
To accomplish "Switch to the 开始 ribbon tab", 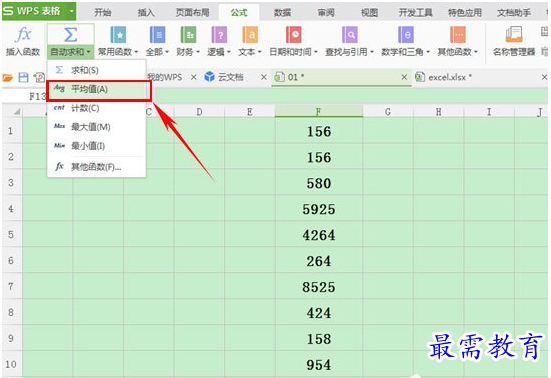I will (103, 13).
